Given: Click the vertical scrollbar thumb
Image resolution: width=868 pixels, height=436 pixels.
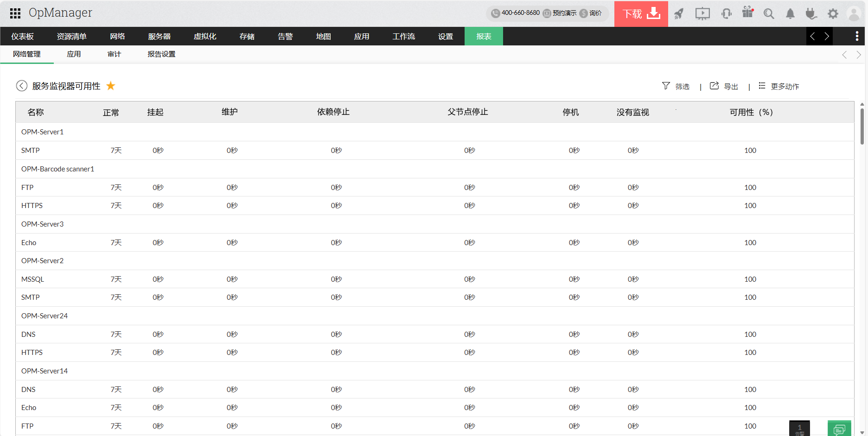Looking at the screenshot, I should click(862, 126).
